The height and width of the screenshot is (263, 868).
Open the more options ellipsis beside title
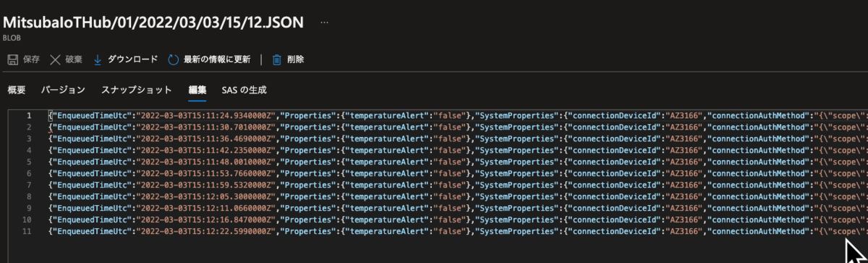(x=324, y=22)
